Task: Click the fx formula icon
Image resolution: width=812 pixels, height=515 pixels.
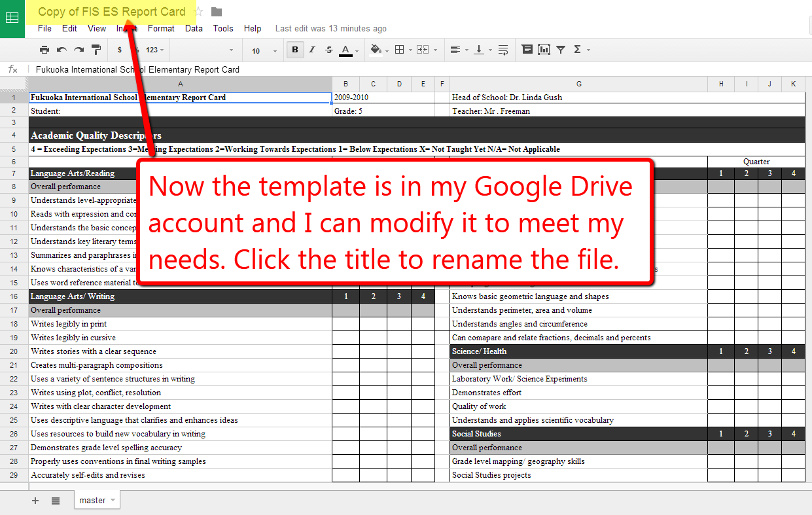Action: 12,69
